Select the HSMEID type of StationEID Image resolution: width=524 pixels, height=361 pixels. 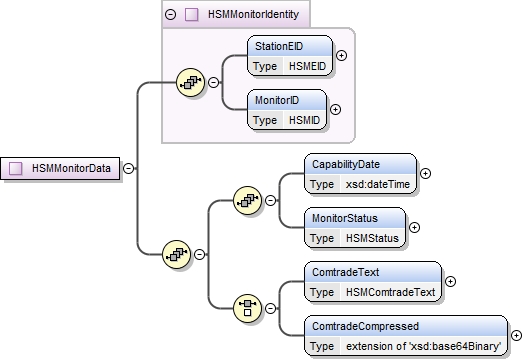(307, 66)
